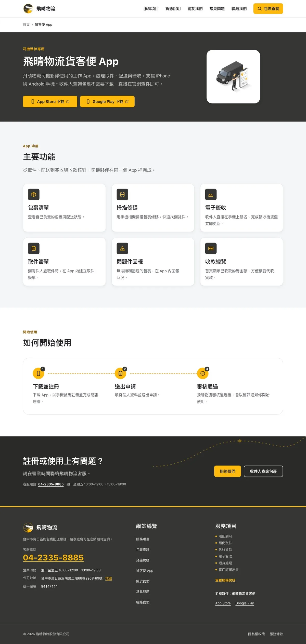The height and width of the screenshot is (644, 306).
Task: Click the 掃描條碼 scan icon
Action: (x=122, y=194)
